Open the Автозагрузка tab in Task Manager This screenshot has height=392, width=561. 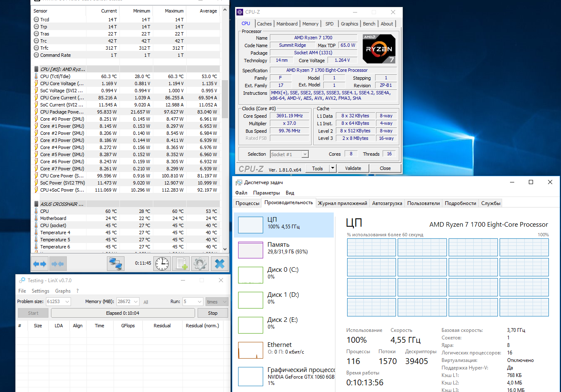click(x=387, y=203)
